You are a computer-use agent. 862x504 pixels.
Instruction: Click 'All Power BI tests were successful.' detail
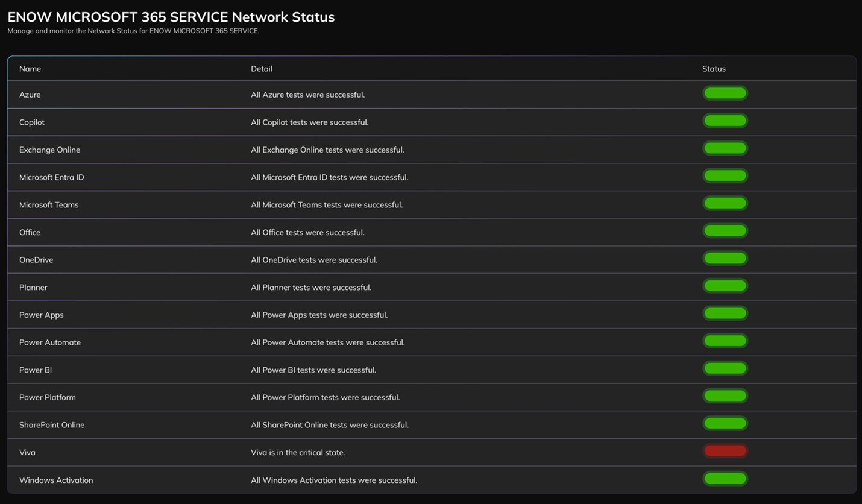point(313,370)
